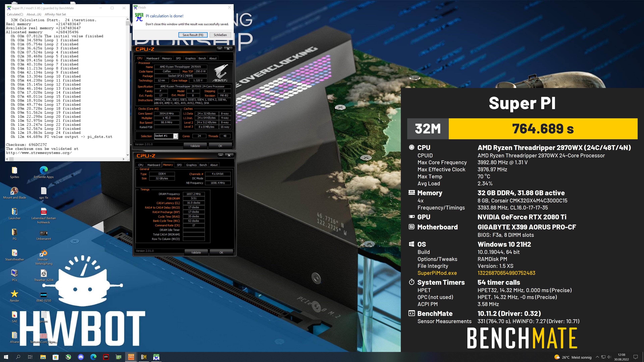This screenshot has height=362, width=644.
Task: Open the qpc fix file
Action: pos(43,193)
